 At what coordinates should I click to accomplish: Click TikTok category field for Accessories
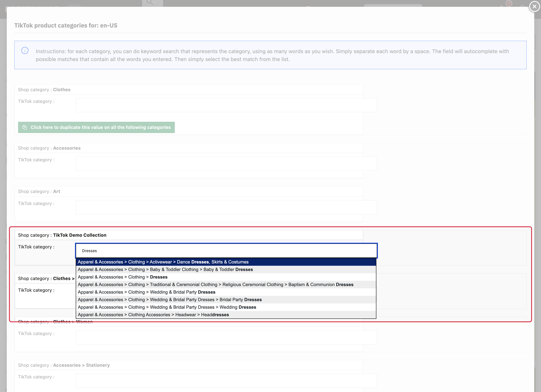point(226,163)
